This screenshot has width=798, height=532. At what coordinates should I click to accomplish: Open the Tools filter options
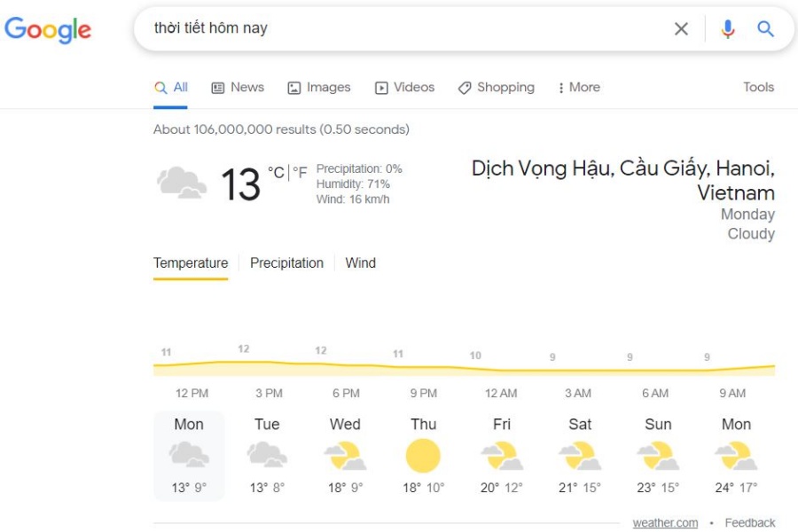click(x=758, y=87)
